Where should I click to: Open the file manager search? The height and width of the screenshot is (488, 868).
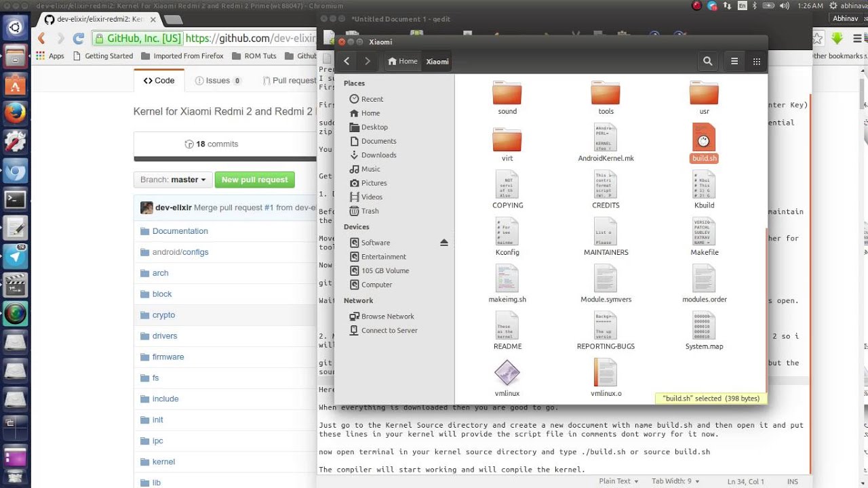coord(707,61)
